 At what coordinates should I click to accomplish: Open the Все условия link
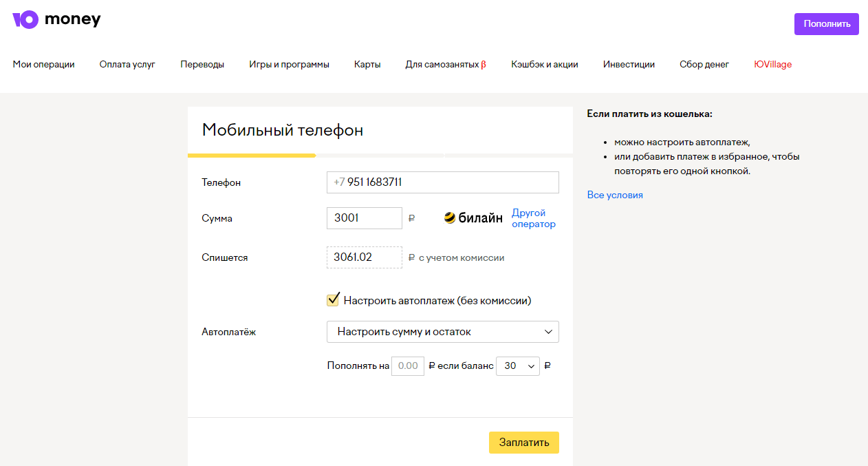pyautogui.click(x=615, y=195)
